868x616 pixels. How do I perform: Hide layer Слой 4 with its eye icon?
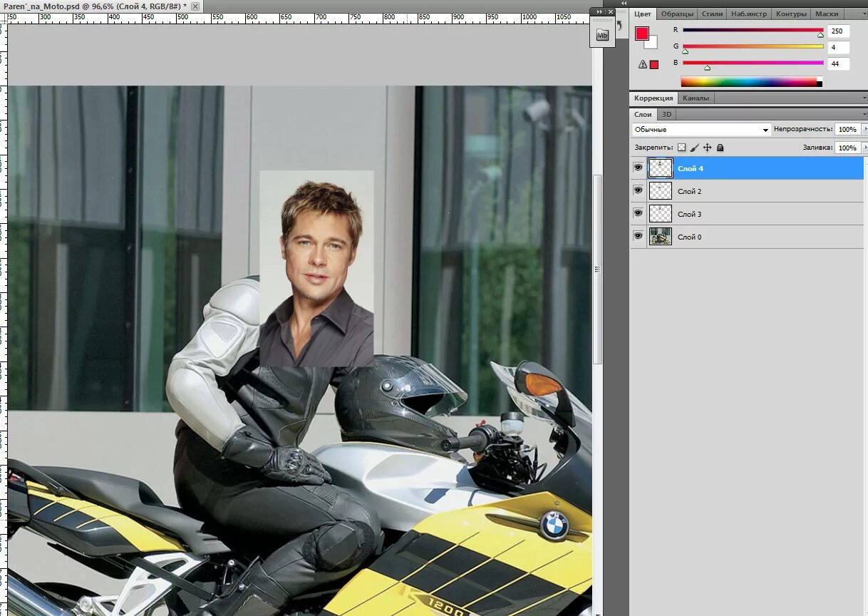(638, 168)
